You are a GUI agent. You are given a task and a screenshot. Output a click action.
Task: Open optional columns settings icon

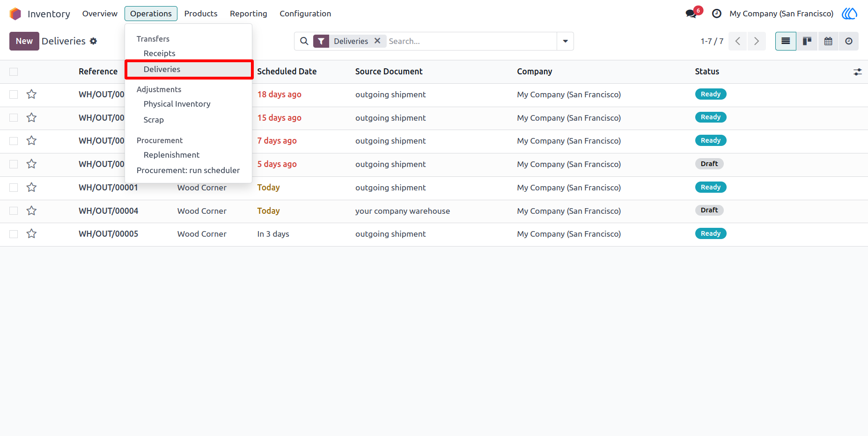[x=857, y=72]
